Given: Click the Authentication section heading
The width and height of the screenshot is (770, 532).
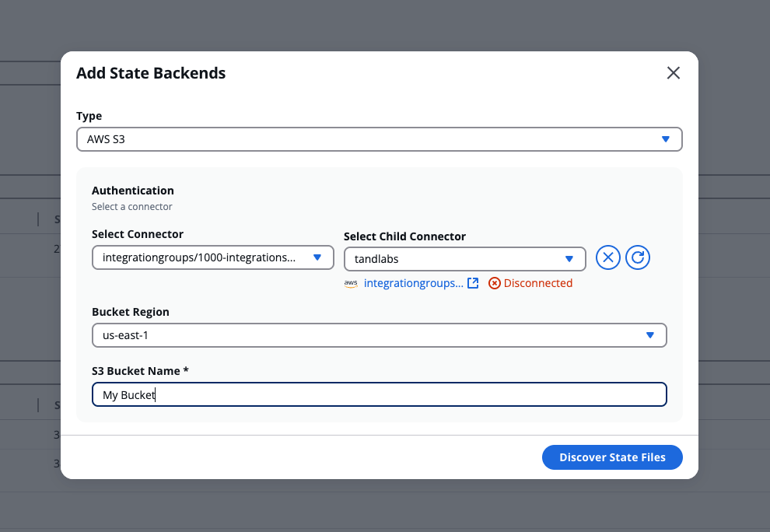Looking at the screenshot, I should point(132,190).
